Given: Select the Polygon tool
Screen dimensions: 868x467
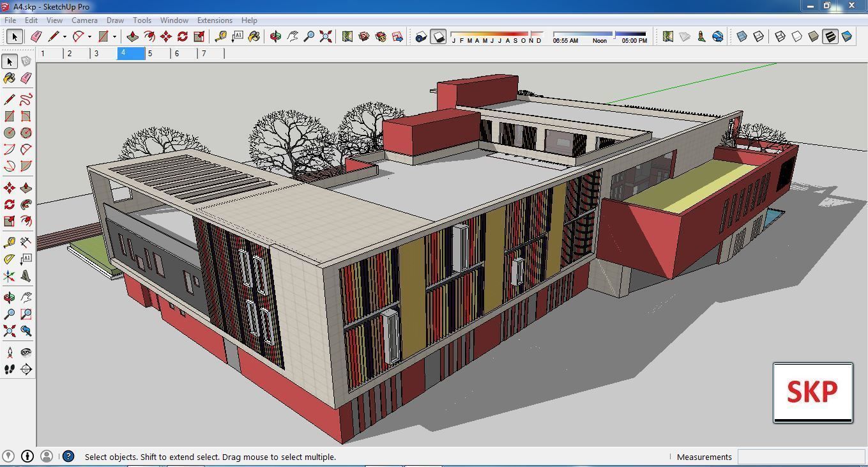Looking at the screenshot, I should coord(26,133).
